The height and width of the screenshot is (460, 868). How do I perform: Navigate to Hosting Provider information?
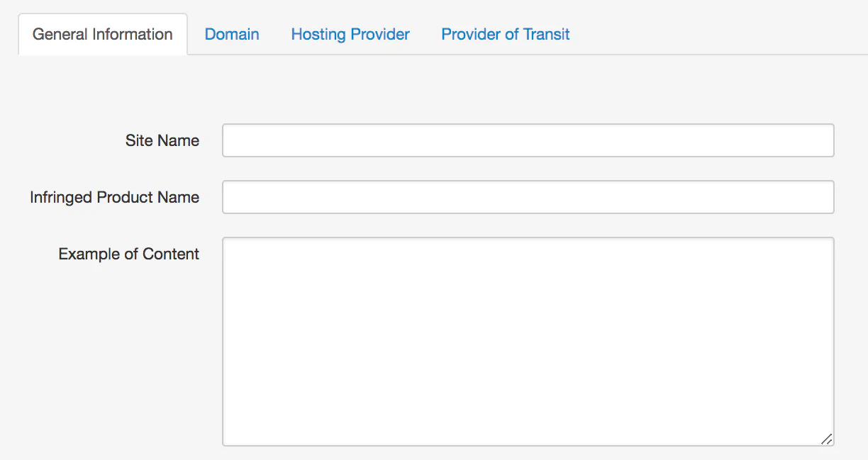(350, 34)
